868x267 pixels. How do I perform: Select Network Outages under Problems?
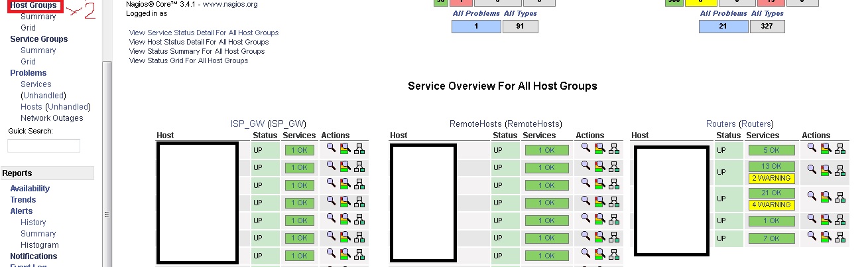(x=52, y=118)
